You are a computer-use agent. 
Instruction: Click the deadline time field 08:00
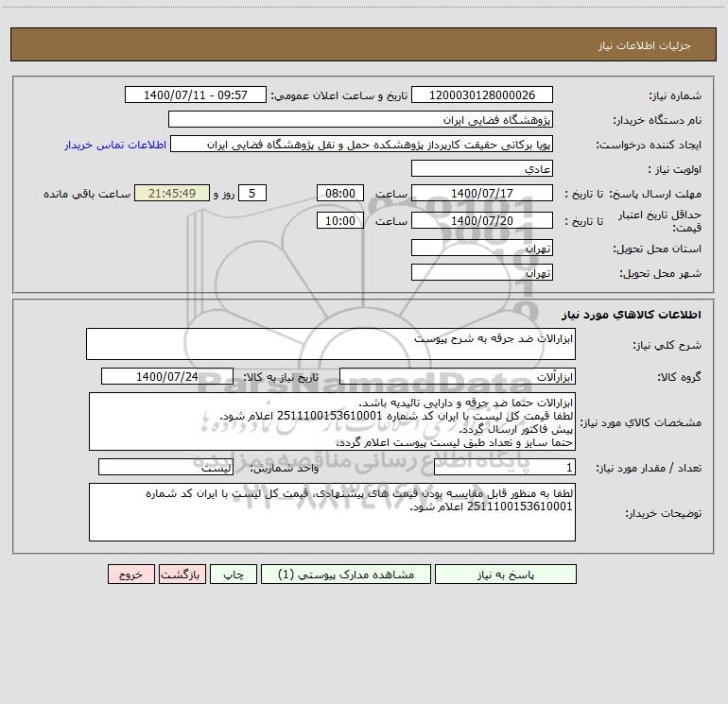[x=339, y=193]
